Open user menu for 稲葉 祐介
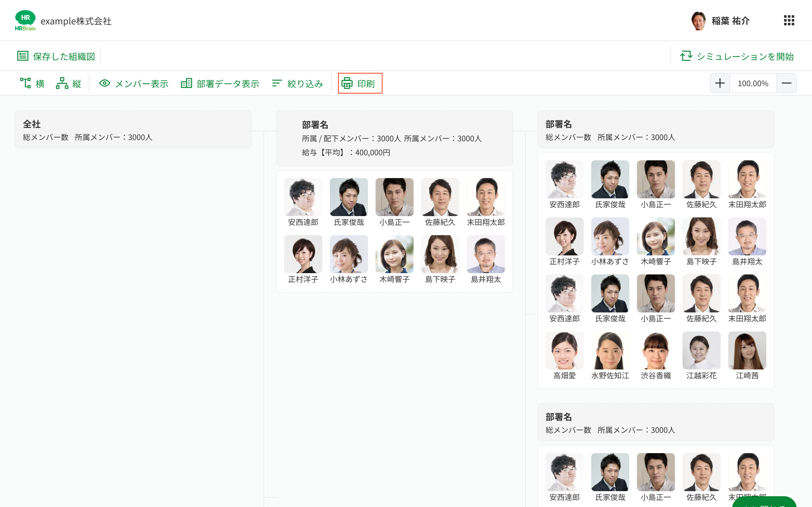The width and height of the screenshot is (812, 507). [x=730, y=21]
